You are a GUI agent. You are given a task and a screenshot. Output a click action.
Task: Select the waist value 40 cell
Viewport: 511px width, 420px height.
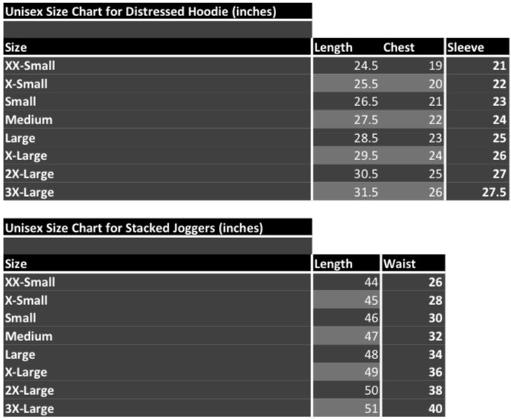(x=435, y=408)
